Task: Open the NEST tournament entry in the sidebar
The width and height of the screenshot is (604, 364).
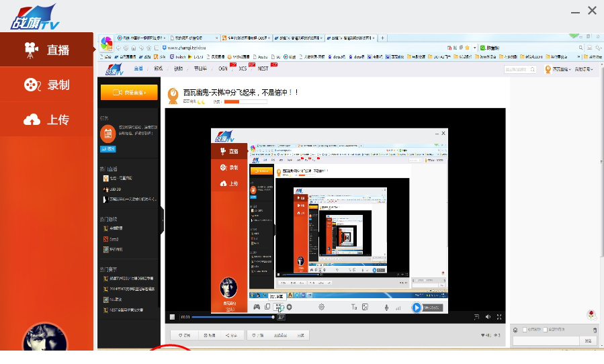Action: [123, 310]
